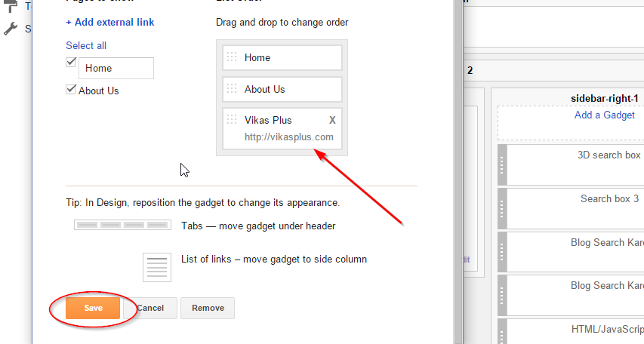The height and width of the screenshot is (344, 644).
Task: Click Add external link
Action: click(110, 22)
